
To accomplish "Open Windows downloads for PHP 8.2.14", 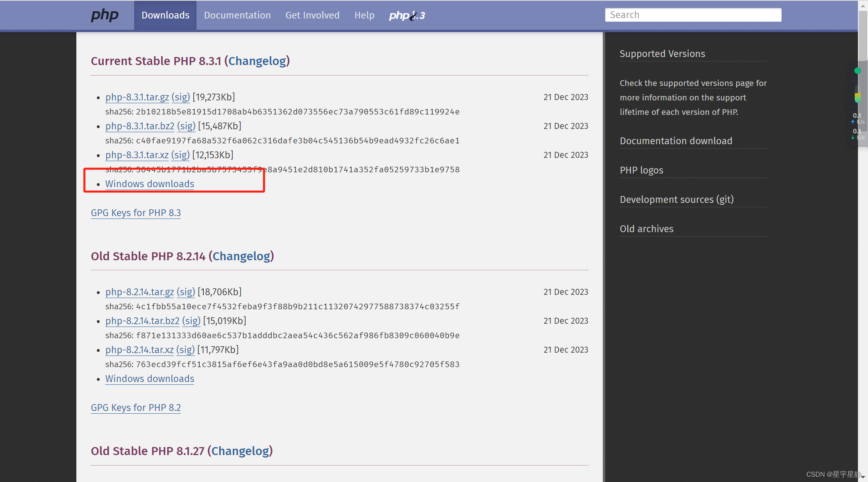I will point(149,379).
